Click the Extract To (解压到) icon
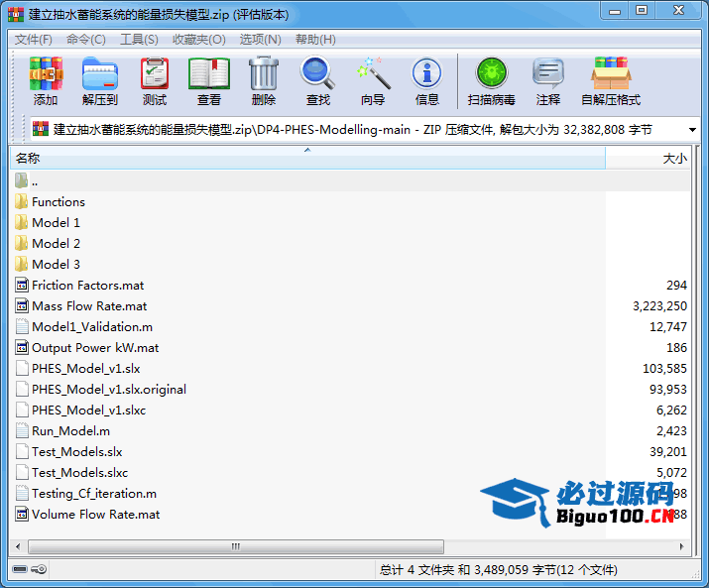This screenshot has width=709, height=588. pyautogui.click(x=100, y=73)
